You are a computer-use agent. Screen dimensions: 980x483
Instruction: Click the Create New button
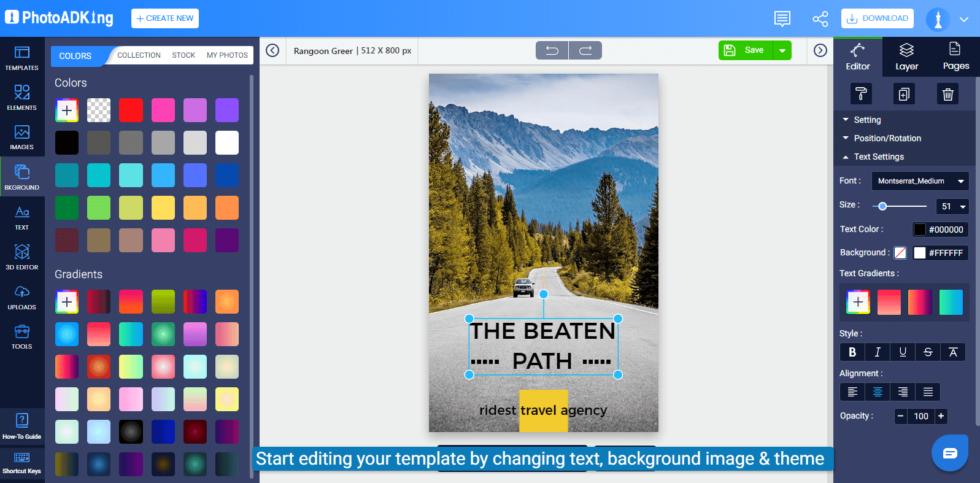[x=165, y=18]
